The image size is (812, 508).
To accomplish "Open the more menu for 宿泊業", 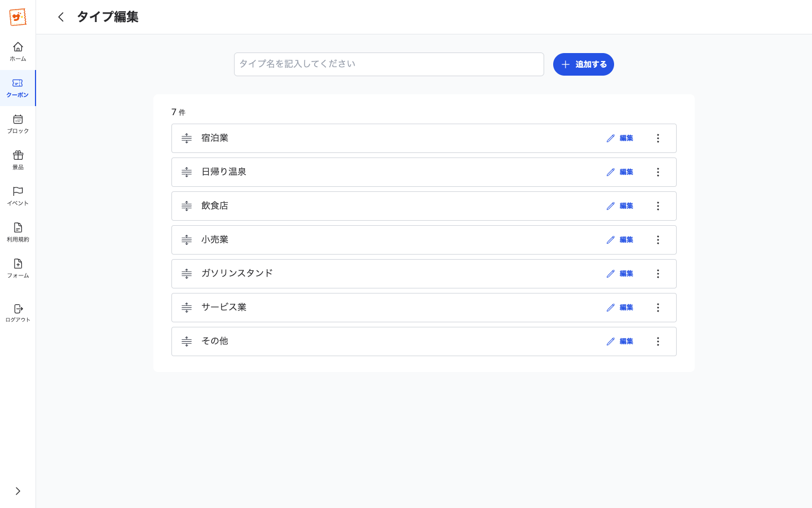I will (x=658, y=138).
